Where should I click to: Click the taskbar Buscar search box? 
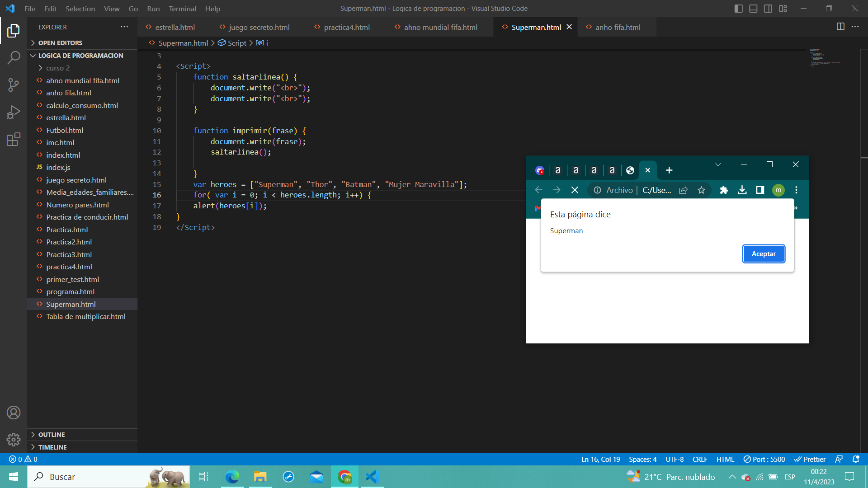[108, 477]
